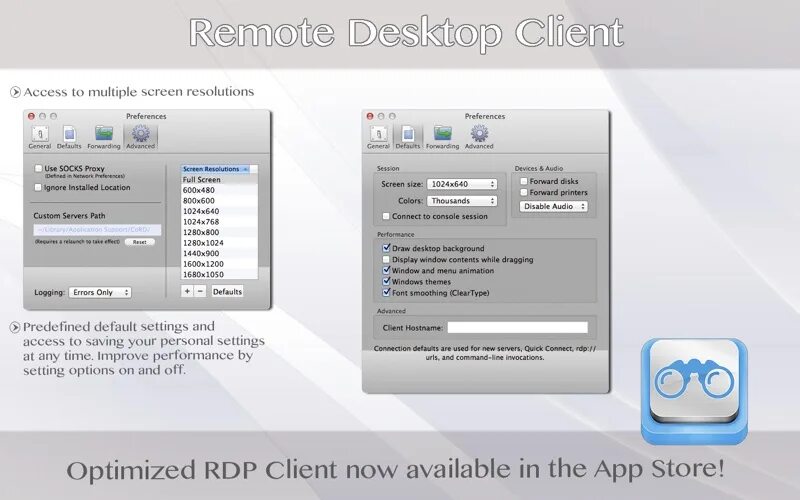Enable Use SOCKS Proxy checkbox
The height and width of the screenshot is (500, 800).
(38, 168)
